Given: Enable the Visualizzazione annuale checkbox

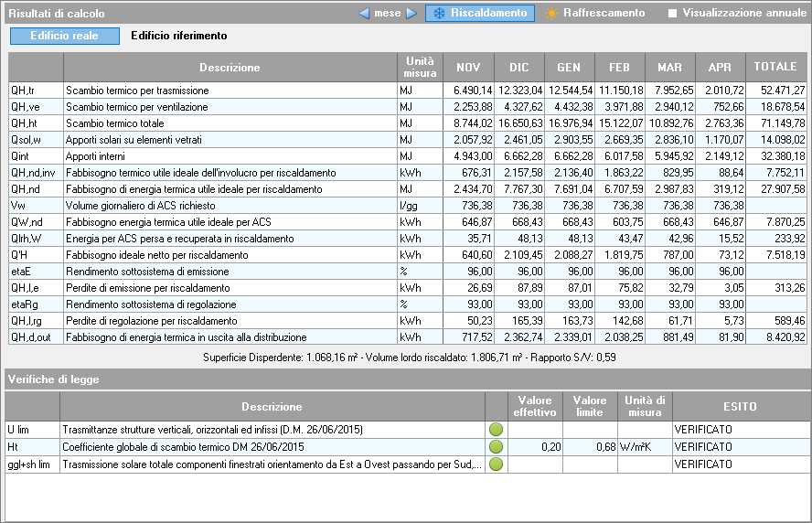Looking at the screenshot, I should click(x=673, y=14).
